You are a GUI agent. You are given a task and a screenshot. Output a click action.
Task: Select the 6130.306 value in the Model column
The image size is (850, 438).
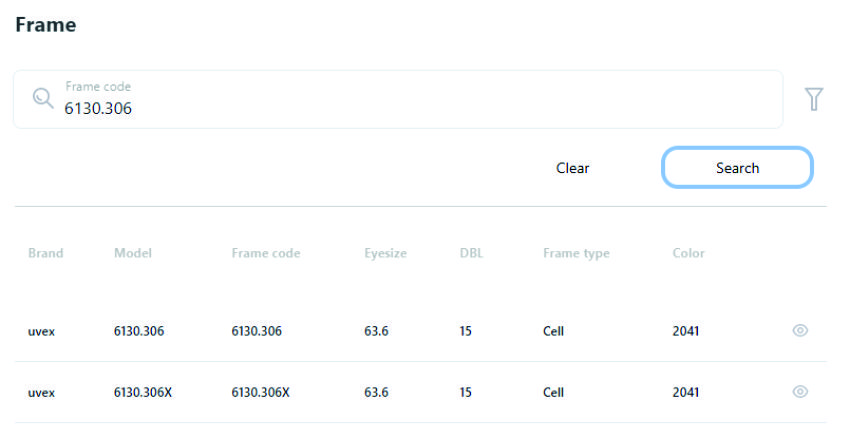click(x=139, y=331)
